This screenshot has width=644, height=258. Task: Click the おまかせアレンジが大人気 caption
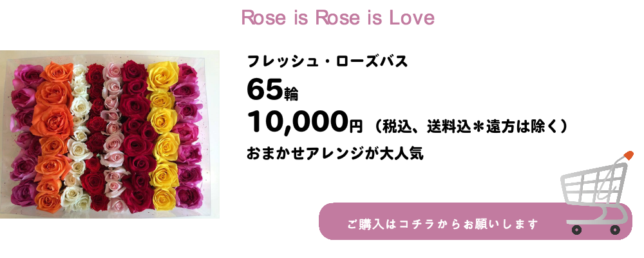point(335,155)
